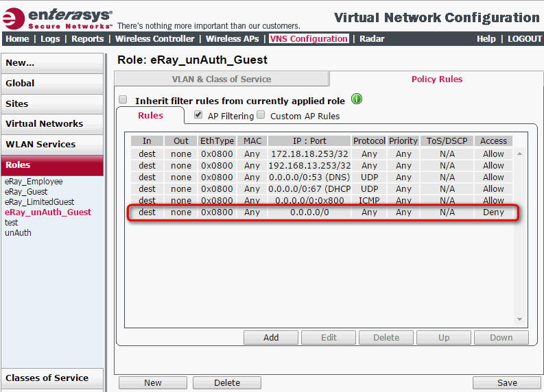Toggle Inherit filter rules from currently applied role

123,100
